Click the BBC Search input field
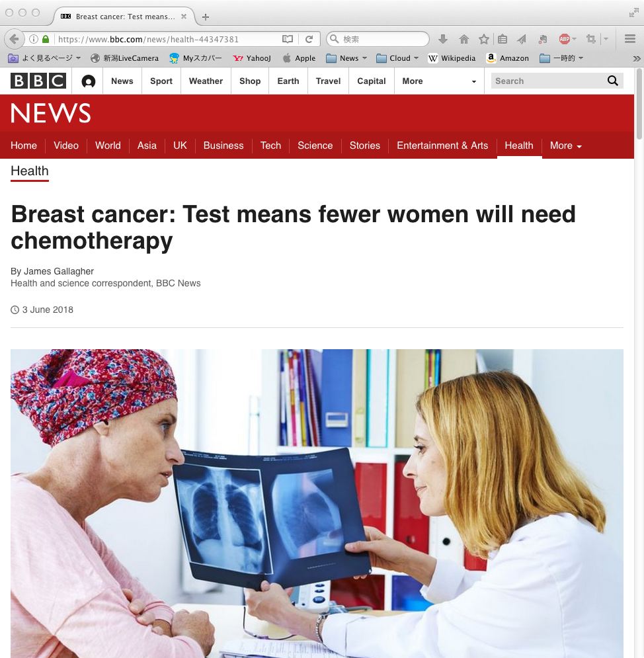 coord(549,81)
